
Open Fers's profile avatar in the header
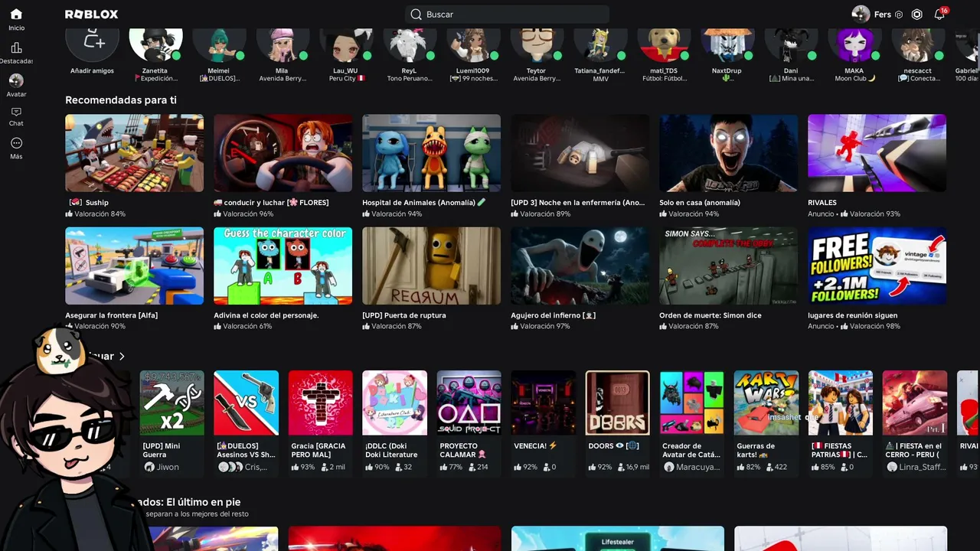[x=861, y=15]
